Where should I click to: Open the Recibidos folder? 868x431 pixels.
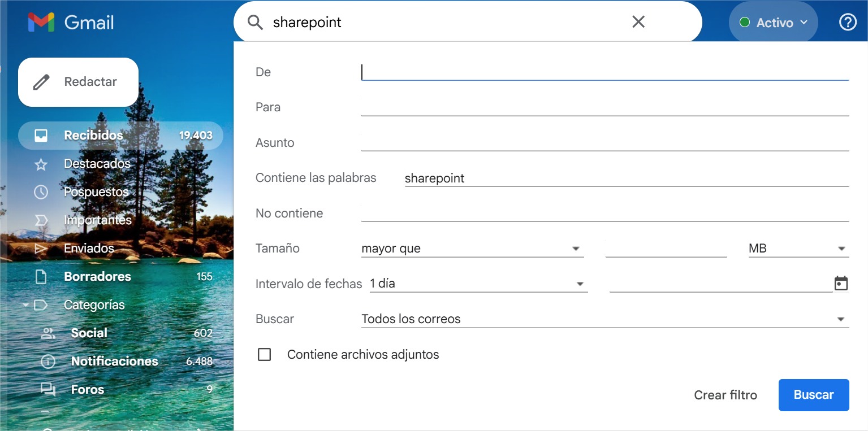click(120, 136)
